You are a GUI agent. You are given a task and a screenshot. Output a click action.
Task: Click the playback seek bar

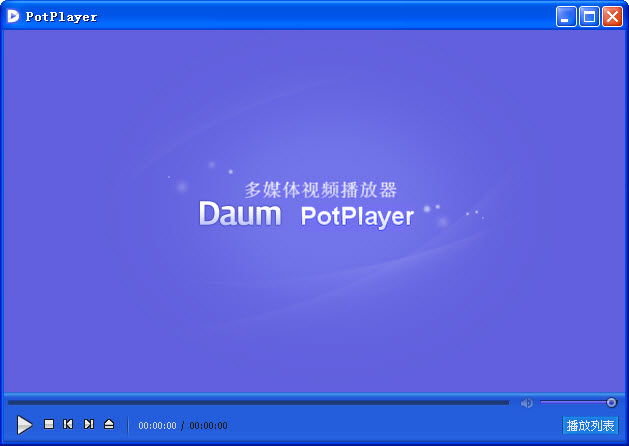click(258, 402)
